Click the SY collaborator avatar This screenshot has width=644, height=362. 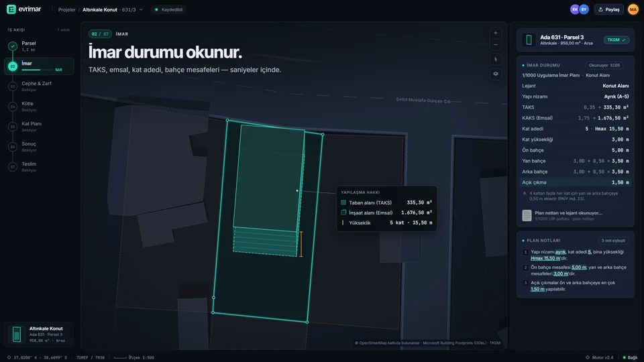(584, 9)
